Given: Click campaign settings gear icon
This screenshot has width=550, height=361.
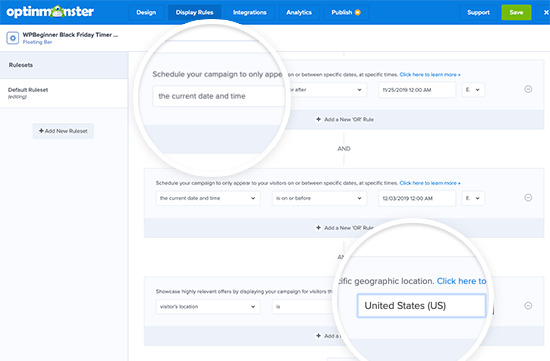Looking at the screenshot, I should tap(13, 38).
